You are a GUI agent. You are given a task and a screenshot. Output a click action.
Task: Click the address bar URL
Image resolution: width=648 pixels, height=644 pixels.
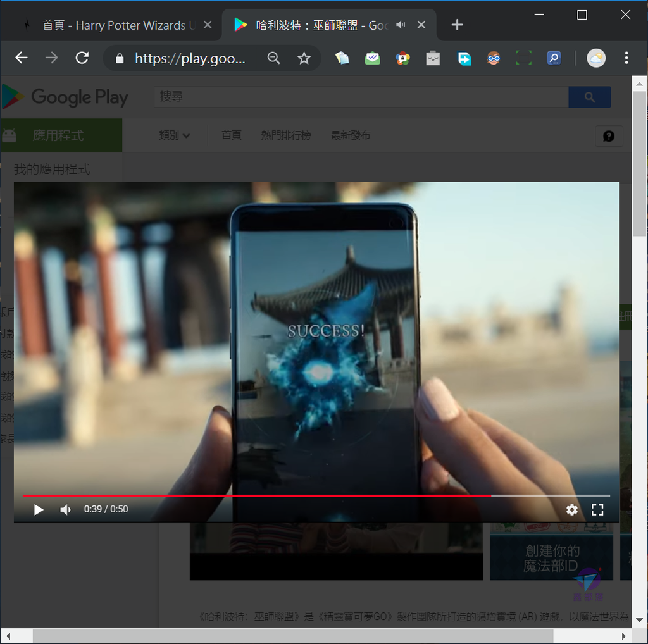190,58
